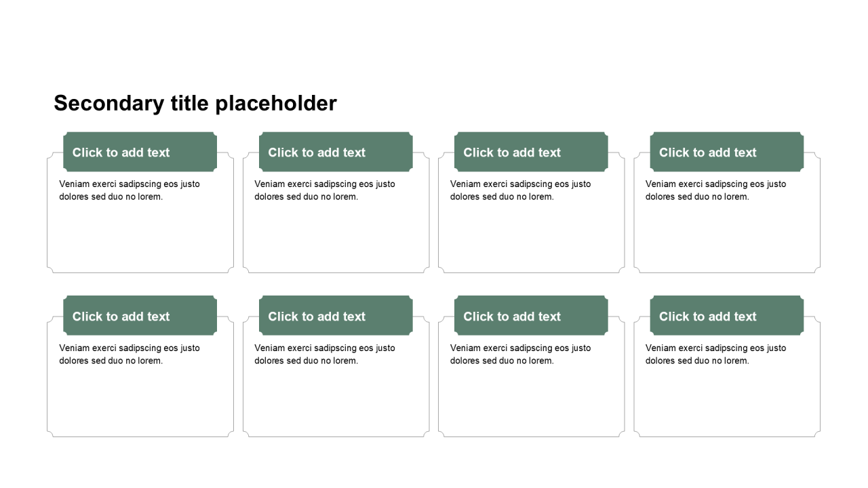Click the green header of the top-row fourth card

[x=727, y=152]
